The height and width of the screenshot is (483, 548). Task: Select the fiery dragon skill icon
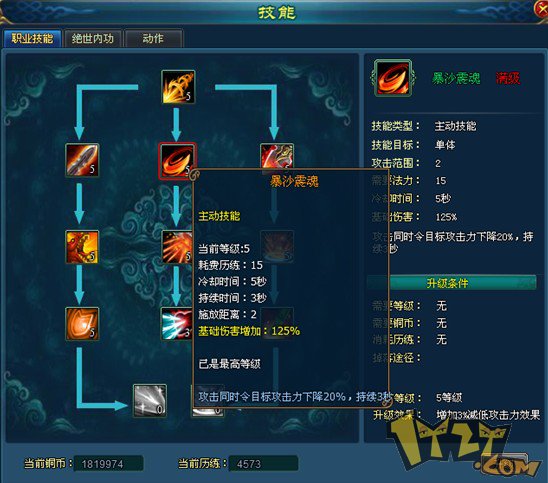tap(82, 247)
